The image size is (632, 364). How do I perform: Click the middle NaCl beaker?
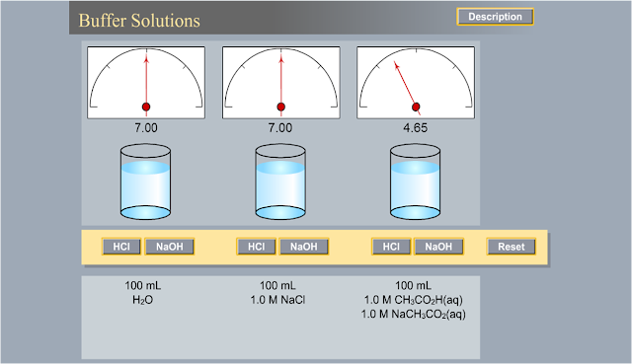280,182
